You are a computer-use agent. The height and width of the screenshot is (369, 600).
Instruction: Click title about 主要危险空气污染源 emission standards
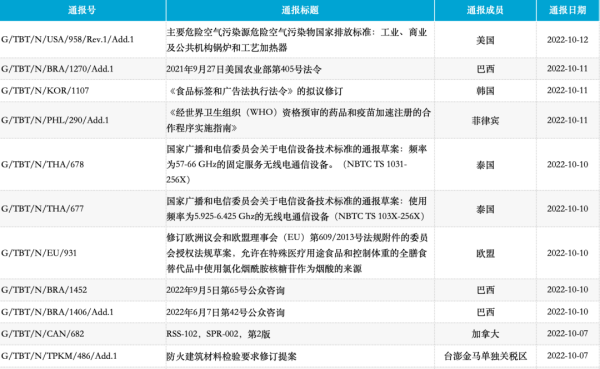point(297,40)
